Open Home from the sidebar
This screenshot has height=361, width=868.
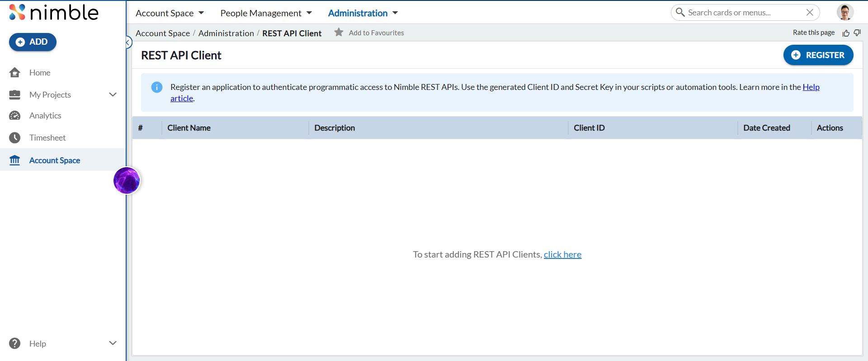[x=40, y=72]
